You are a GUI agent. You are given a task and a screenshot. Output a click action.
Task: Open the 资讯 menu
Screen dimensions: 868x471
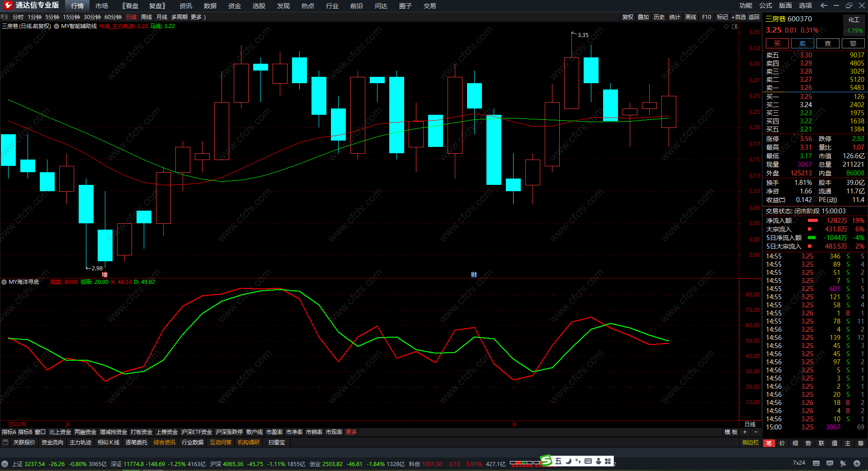pos(185,6)
